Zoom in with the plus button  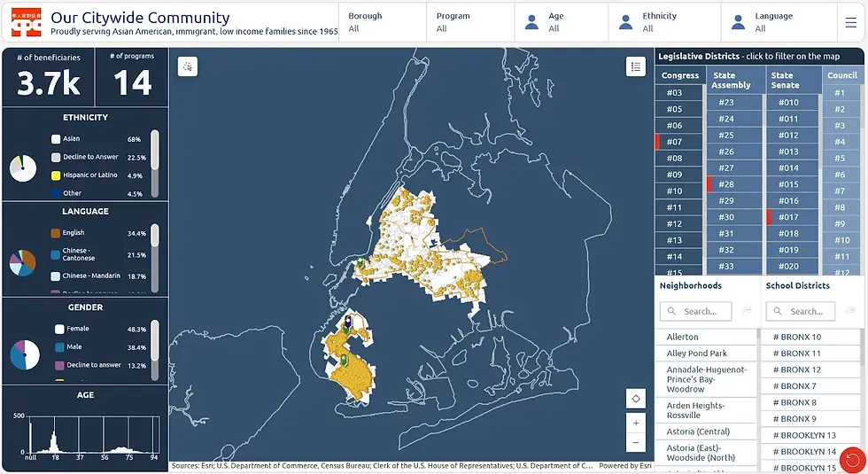pyautogui.click(x=636, y=423)
